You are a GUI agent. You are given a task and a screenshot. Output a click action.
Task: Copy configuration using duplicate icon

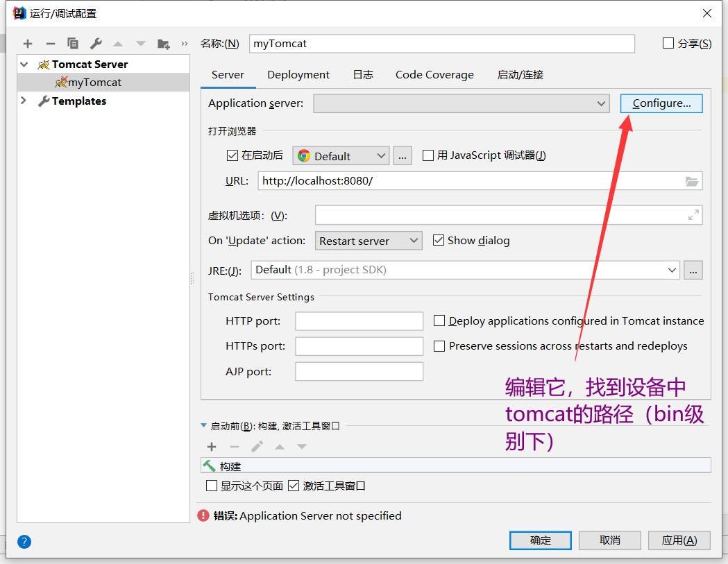(x=73, y=44)
